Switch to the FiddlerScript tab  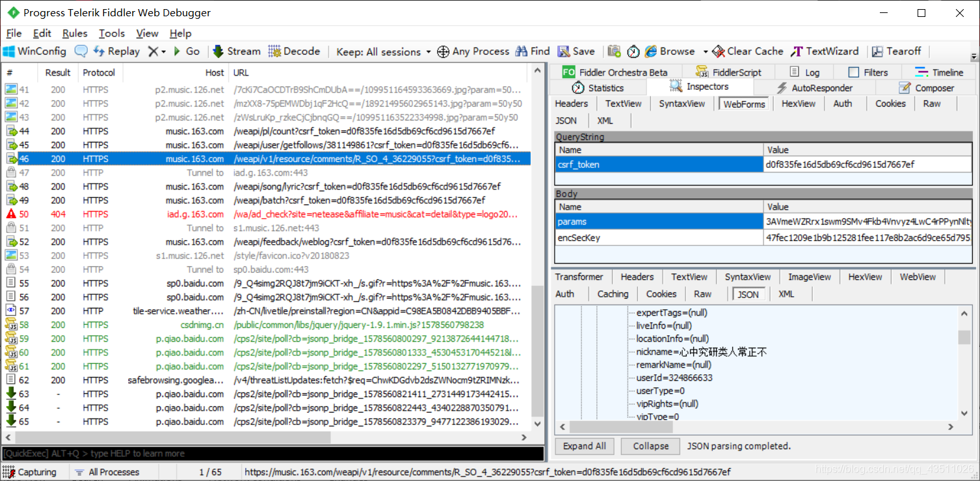click(x=728, y=72)
